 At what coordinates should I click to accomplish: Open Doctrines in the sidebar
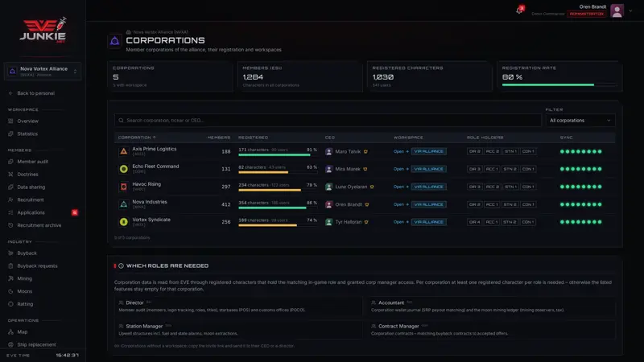27,175
